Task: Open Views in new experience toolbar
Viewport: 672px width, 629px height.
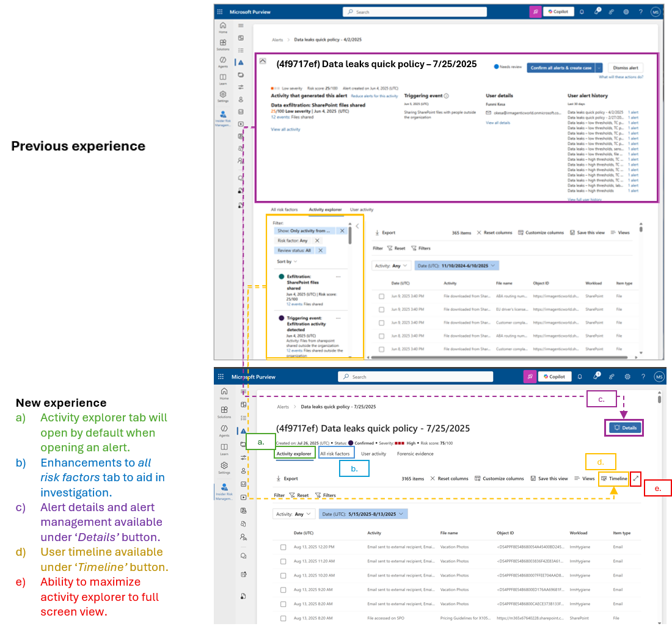Action: coord(585,479)
